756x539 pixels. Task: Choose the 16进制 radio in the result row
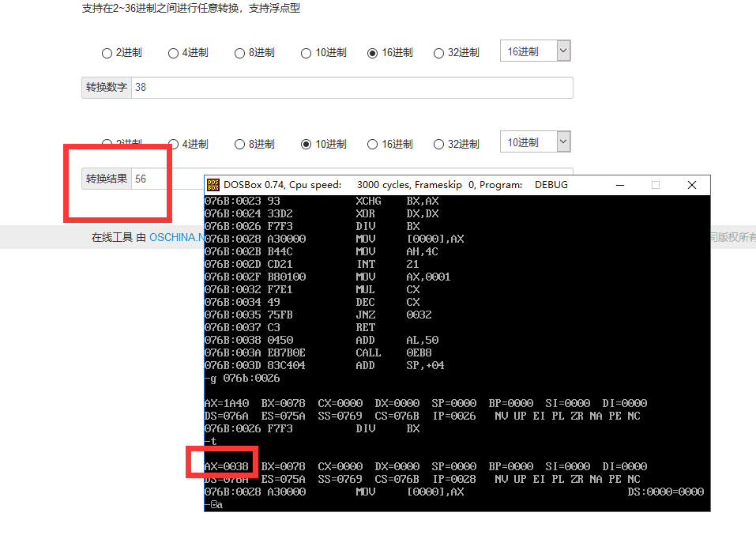[x=372, y=145]
